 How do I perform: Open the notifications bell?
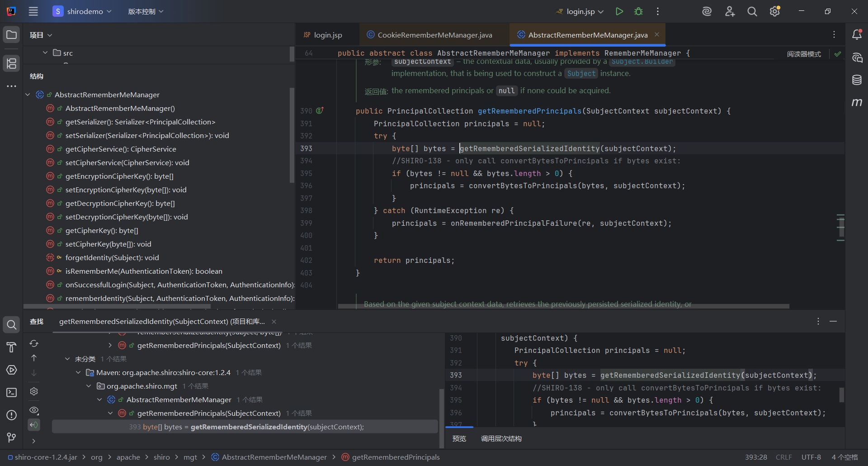pos(857,35)
